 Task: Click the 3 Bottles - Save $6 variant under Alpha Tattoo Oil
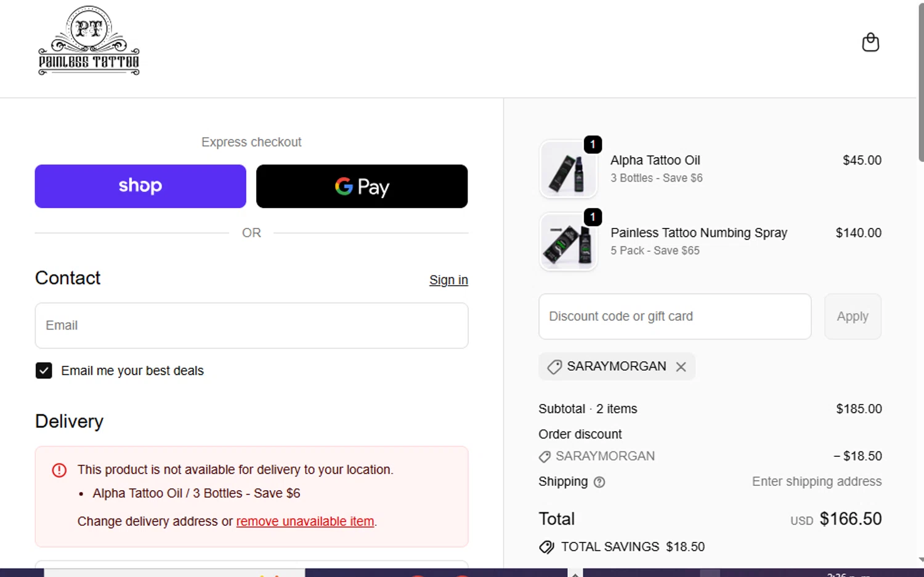tap(657, 178)
